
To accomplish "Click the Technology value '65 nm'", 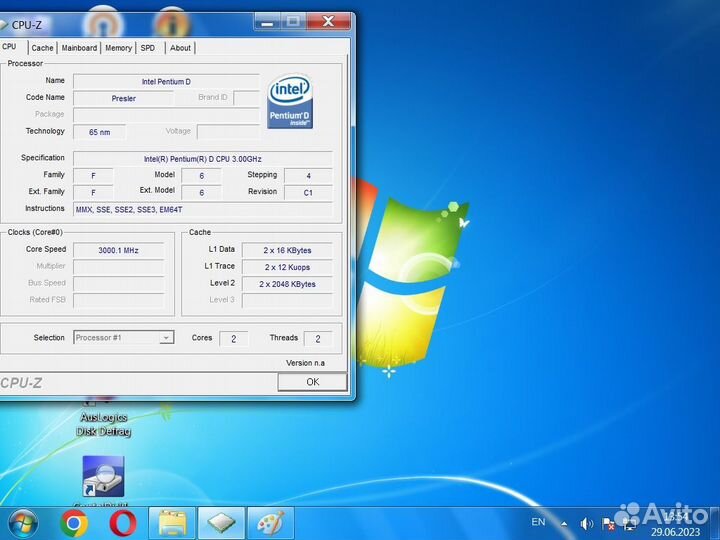I will 100,132.
